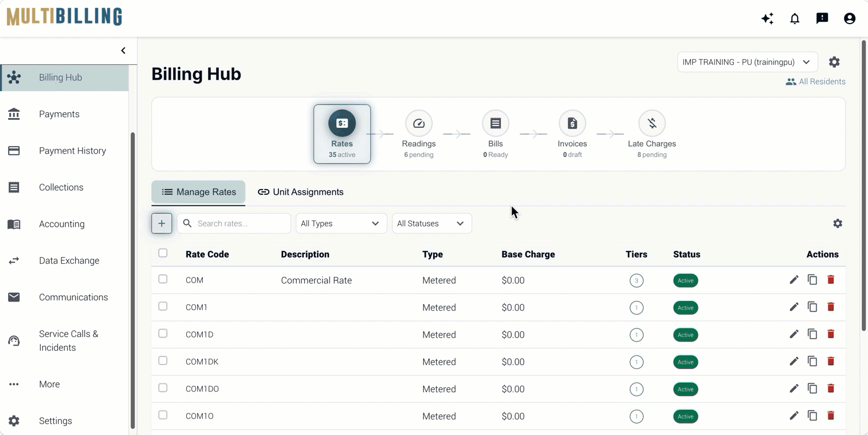Click the All Residents link
Image resolution: width=868 pixels, height=435 pixels.
coord(815,81)
